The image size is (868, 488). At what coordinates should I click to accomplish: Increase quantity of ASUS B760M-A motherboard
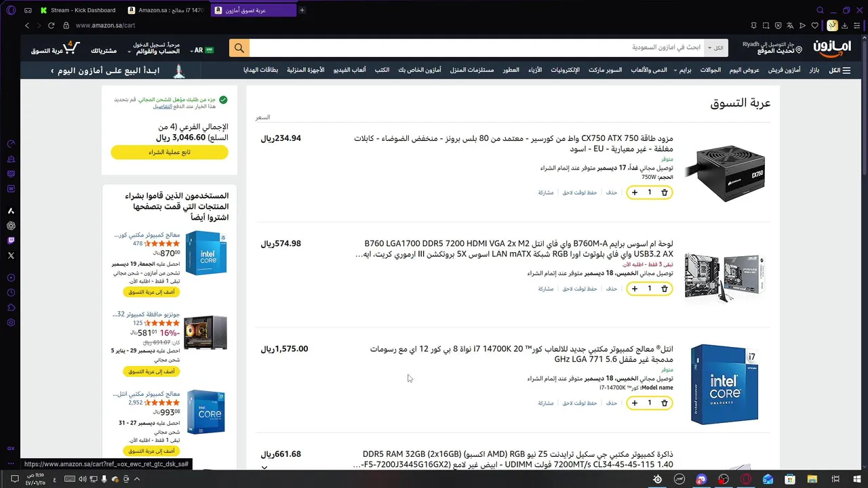click(635, 289)
